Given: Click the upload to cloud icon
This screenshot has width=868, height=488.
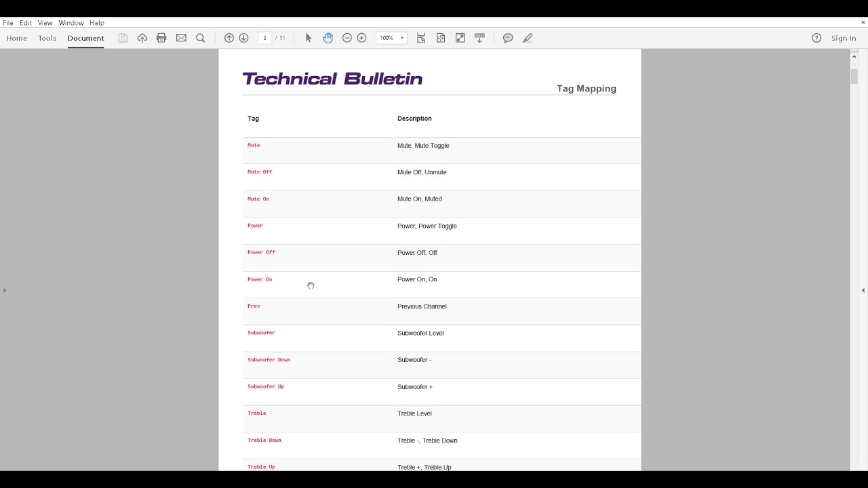Looking at the screenshot, I should (142, 38).
